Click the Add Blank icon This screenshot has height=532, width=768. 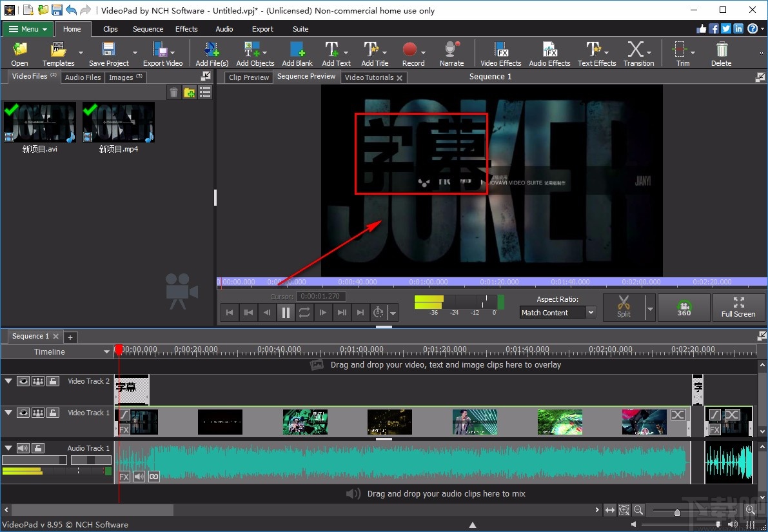pos(297,54)
